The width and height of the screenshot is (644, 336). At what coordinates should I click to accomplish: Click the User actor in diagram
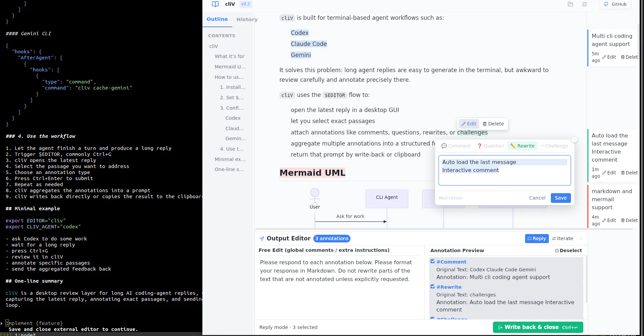pyautogui.click(x=315, y=199)
